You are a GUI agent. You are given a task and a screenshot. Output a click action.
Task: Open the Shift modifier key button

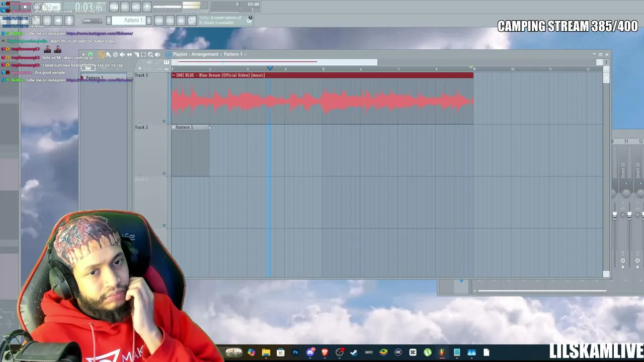pos(159,21)
